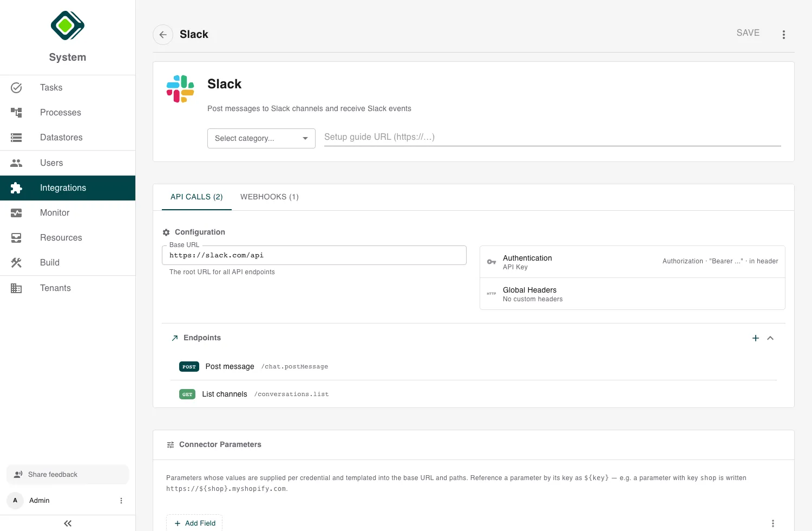Click the Setup guide URL field
This screenshot has height=531, width=812.
553,138
